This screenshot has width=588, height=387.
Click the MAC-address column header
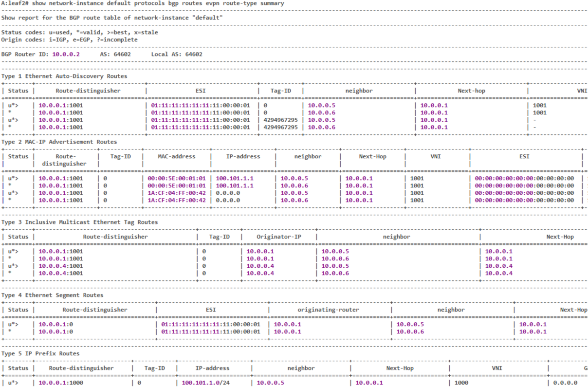coord(177,156)
